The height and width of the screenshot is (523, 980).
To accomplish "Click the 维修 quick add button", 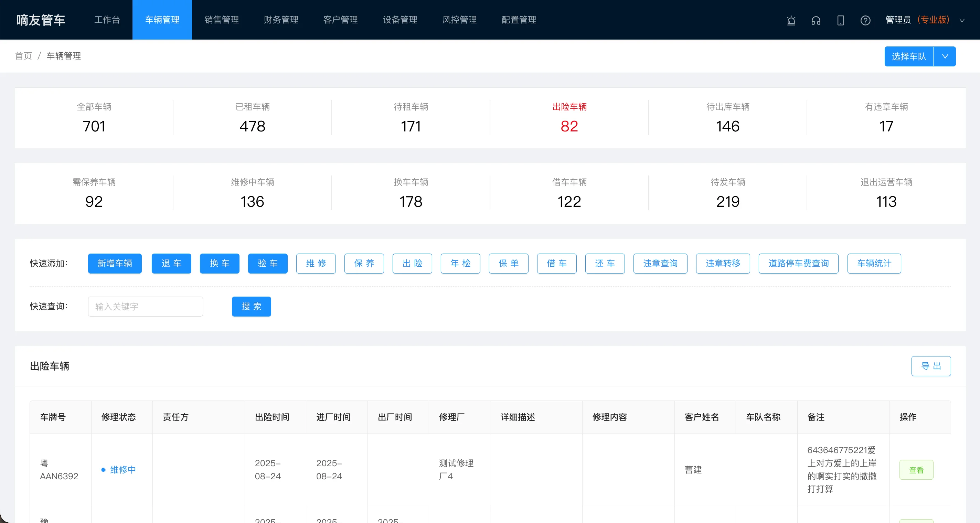I will pyautogui.click(x=316, y=263).
